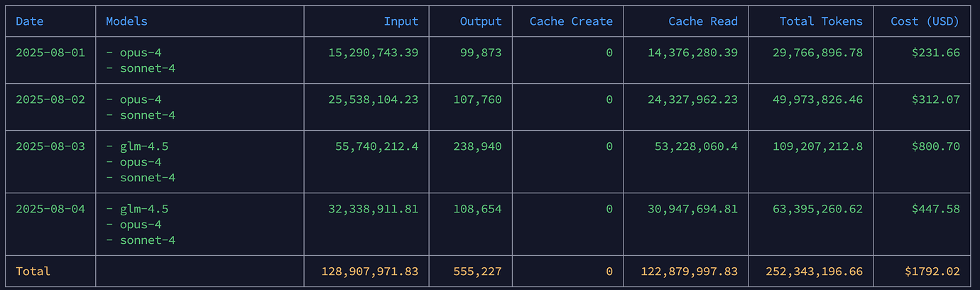The width and height of the screenshot is (980, 290).
Task: Select the 2025-08-04 date cell
Action: [50, 209]
